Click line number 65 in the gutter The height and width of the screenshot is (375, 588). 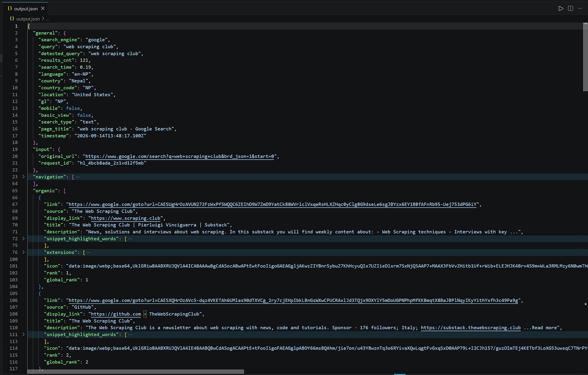15,191
